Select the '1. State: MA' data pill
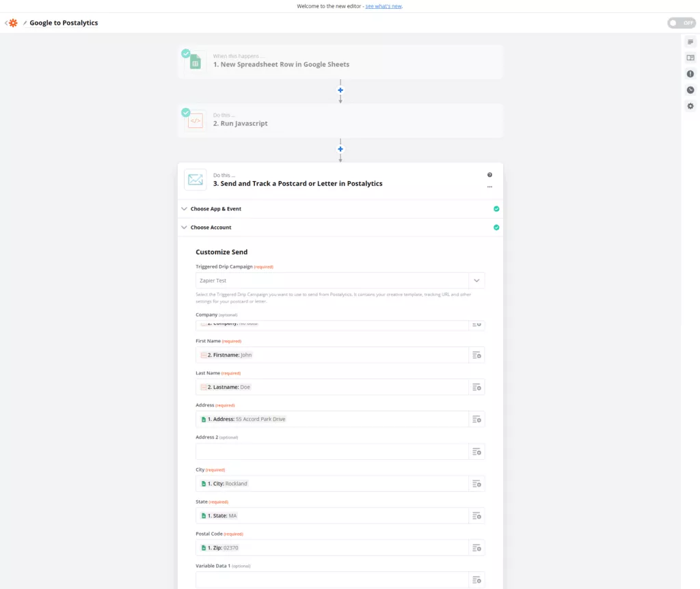 219,516
